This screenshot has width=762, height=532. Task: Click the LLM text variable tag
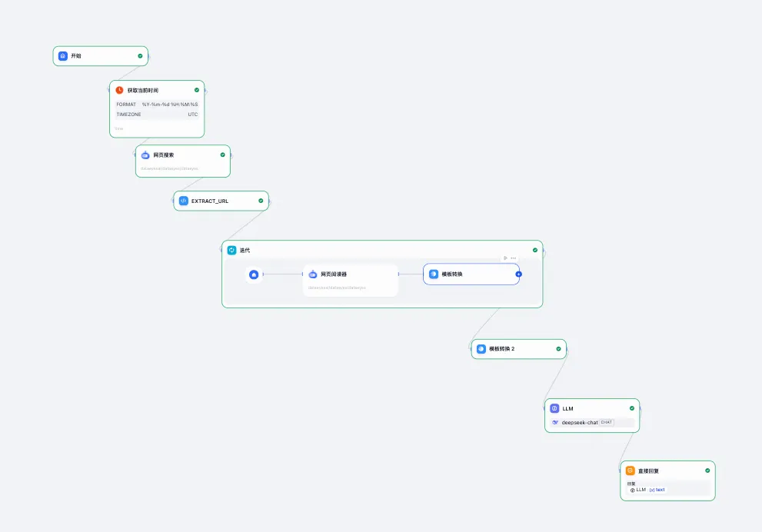(657, 490)
